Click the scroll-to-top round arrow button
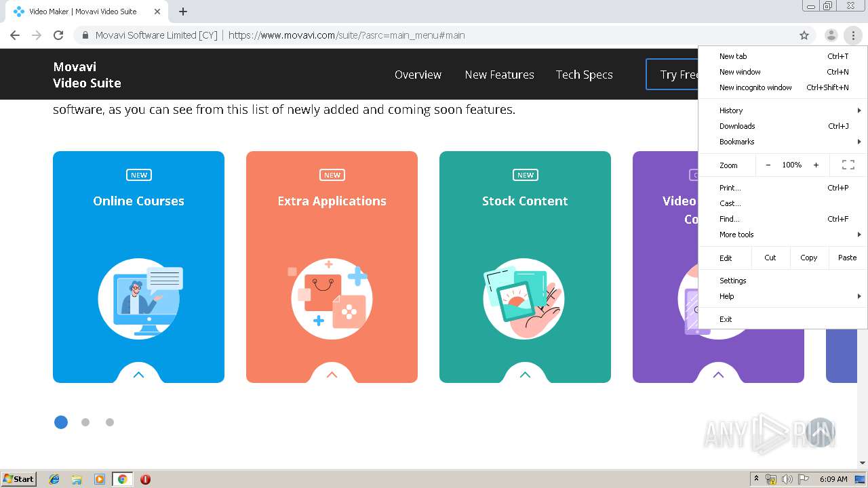Viewport: 868px width, 488px height. [821, 432]
